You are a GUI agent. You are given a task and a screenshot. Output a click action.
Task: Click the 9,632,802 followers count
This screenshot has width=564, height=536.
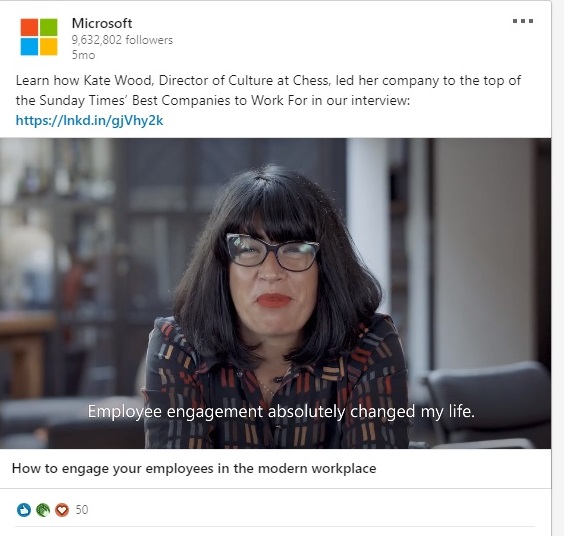(x=122, y=40)
